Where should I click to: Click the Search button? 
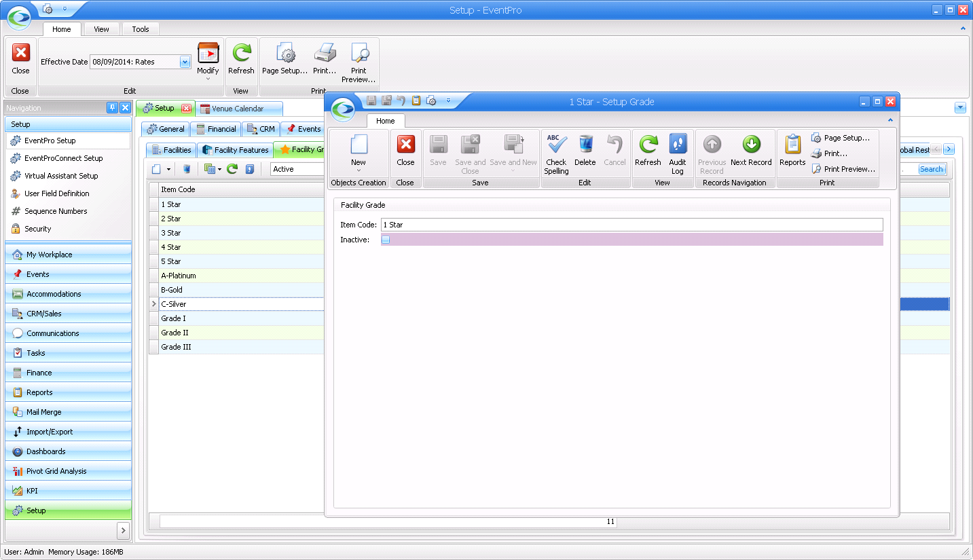(x=931, y=169)
